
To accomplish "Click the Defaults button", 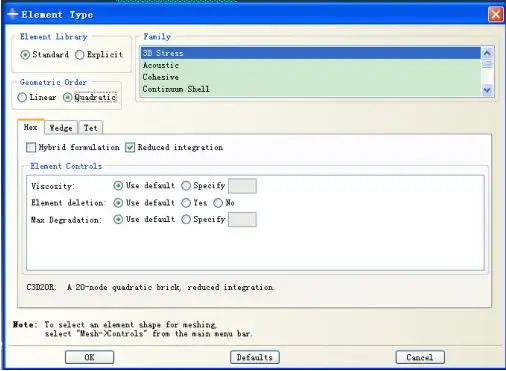I will (255, 357).
